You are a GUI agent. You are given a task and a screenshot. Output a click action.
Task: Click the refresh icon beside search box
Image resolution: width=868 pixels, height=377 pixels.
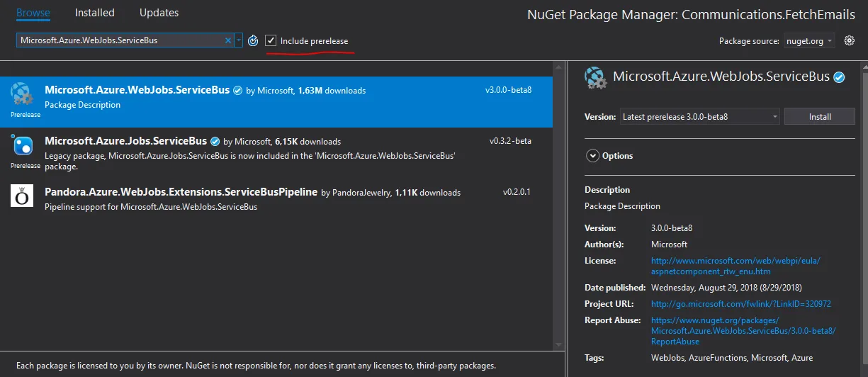(x=253, y=41)
